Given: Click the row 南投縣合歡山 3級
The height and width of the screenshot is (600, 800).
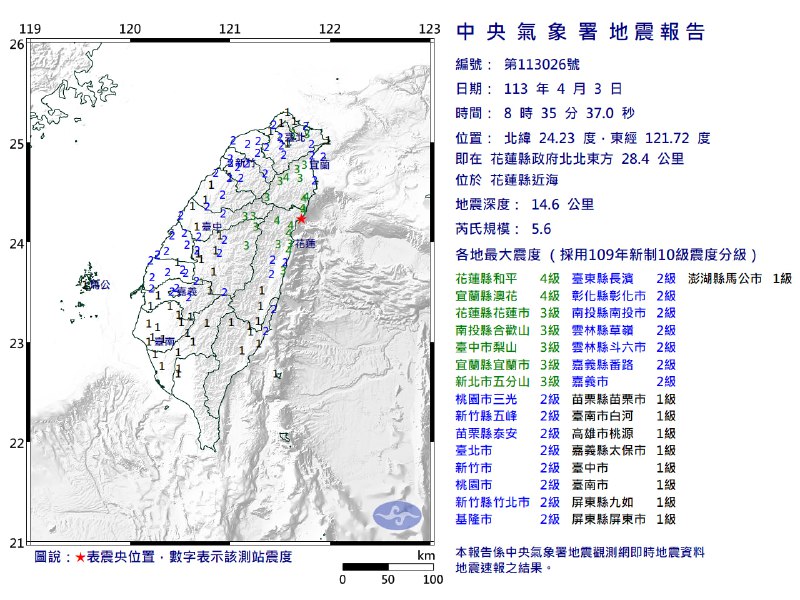Looking at the screenshot, I should click(x=508, y=331).
